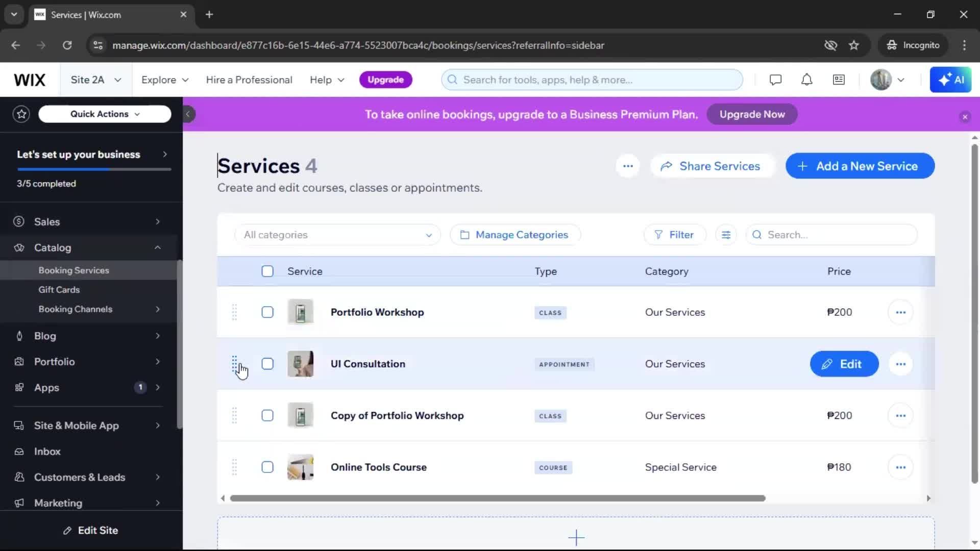The width and height of the screenshot is (980, 551).
Task: Open Inbox in sidebar
Action: (x=88, y=452)
